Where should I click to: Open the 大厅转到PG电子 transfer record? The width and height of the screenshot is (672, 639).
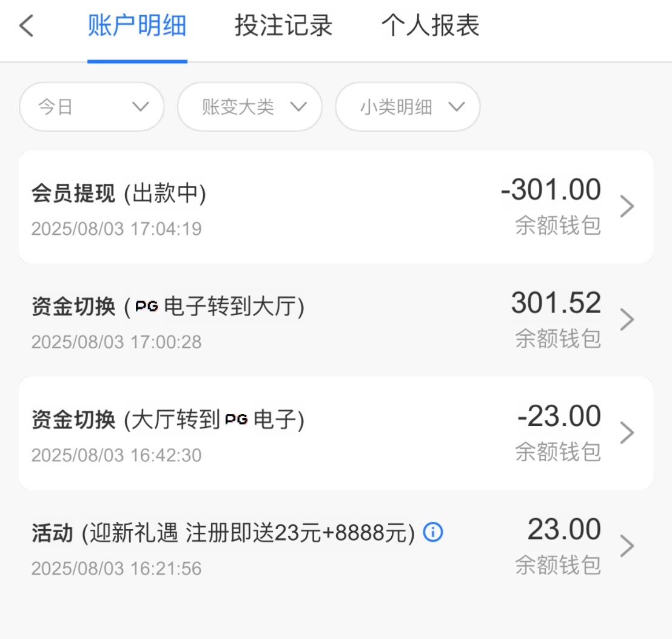pos(168,420)
